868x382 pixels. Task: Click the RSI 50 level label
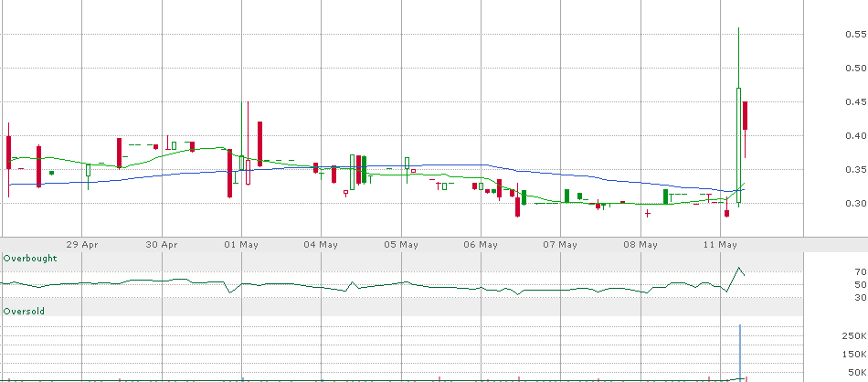click(x=861, y=284)
